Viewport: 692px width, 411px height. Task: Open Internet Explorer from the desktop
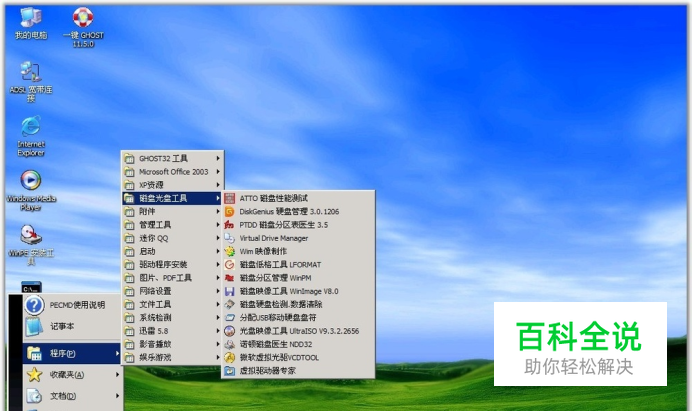pyautogui.click(x=31, y=136)
